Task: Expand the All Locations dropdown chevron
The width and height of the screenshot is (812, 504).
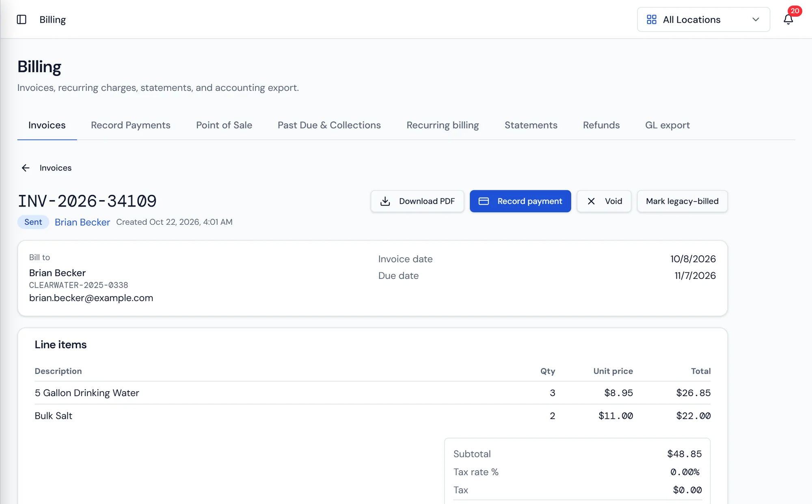Action: [x=756, y=19]
